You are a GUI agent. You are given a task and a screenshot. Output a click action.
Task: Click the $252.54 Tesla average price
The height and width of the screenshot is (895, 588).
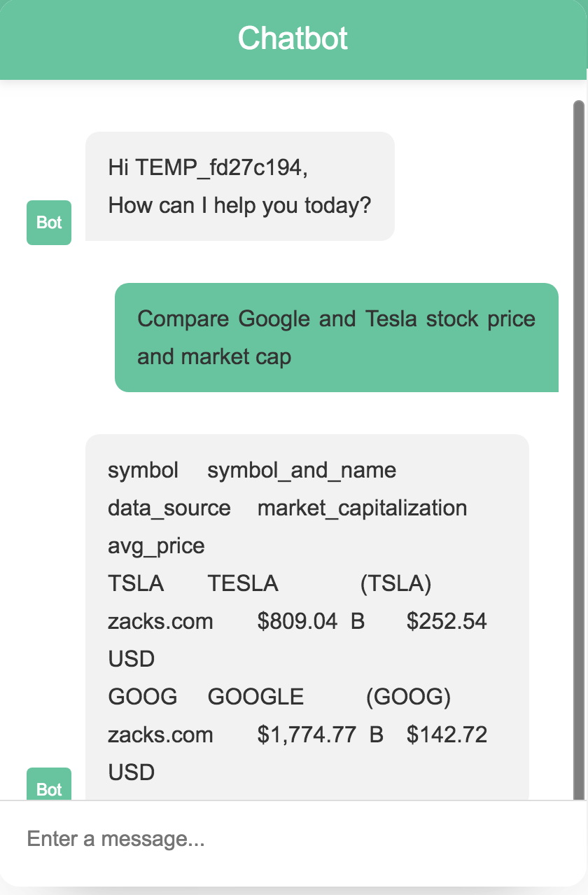pos(447,621)
